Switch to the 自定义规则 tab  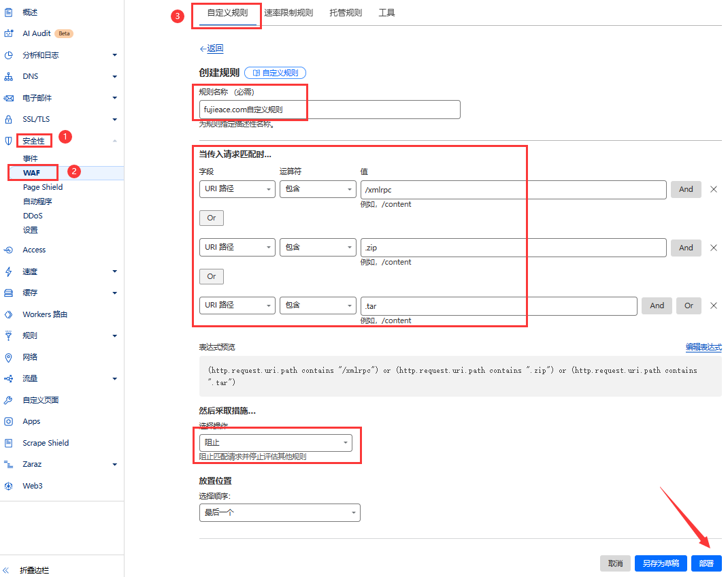[x=227, y=13]
